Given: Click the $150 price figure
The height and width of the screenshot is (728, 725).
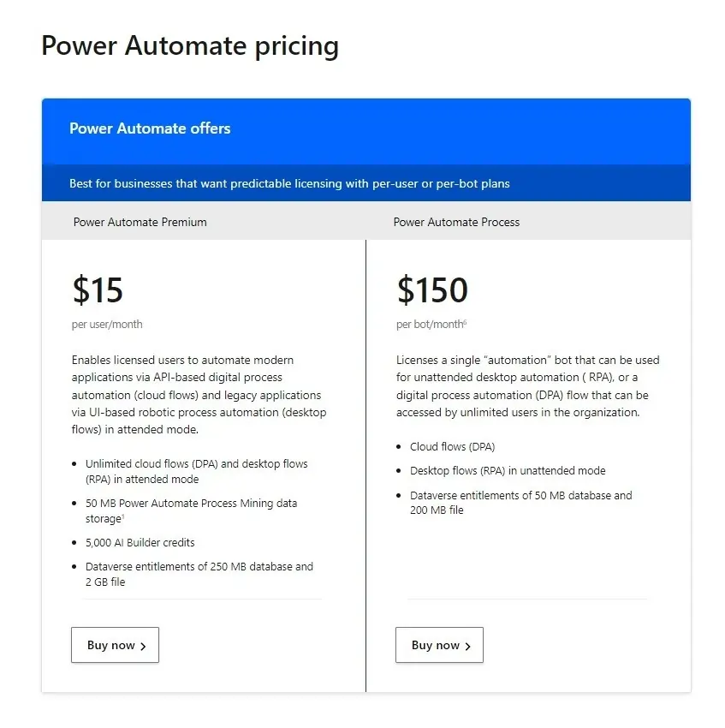Looking at the screenshot, I should click(432, 289).
